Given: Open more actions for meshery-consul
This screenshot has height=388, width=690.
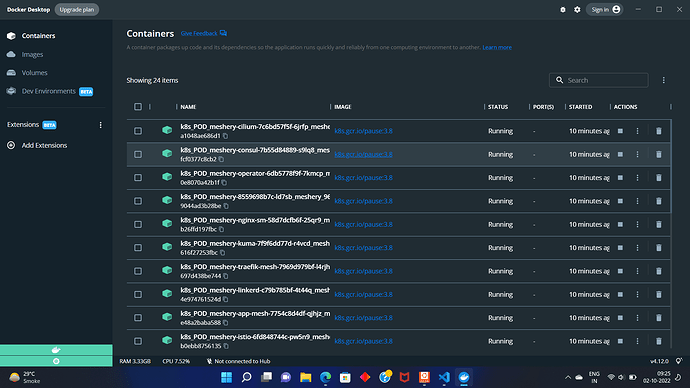Looking at the screenshot, I should [x=637, y=154].
